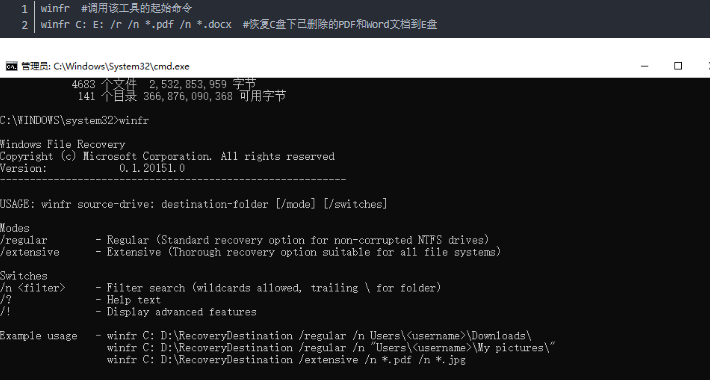Click the 'C:\WINDOWS\system32>winfr' prompt line

tap(74, 121)
